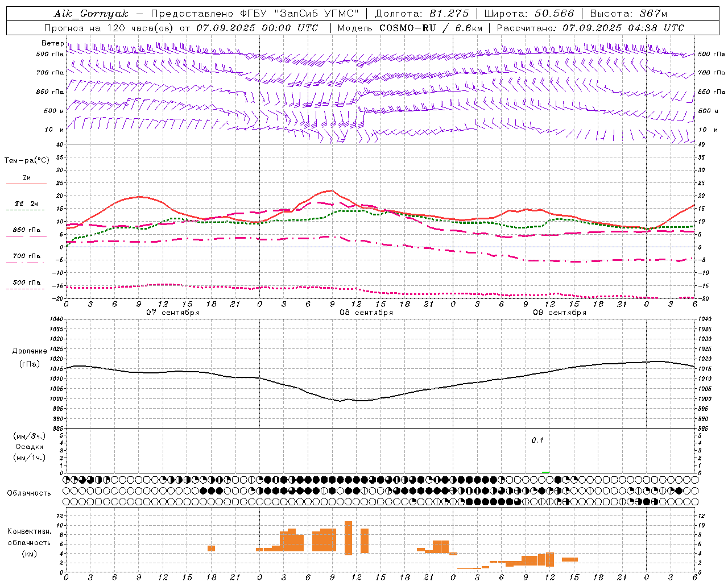Click the Модель COSMO-RU / 6.6км label
The image size is (728, 582).
click(410, 28)
